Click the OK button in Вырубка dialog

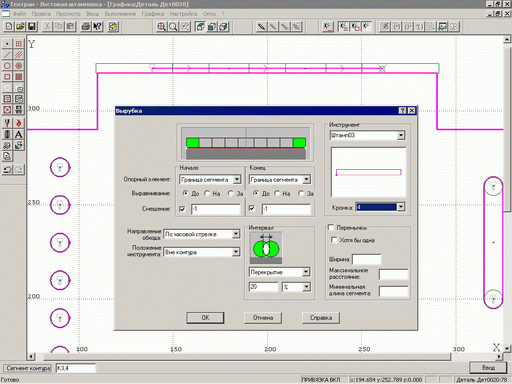point(205,318)
